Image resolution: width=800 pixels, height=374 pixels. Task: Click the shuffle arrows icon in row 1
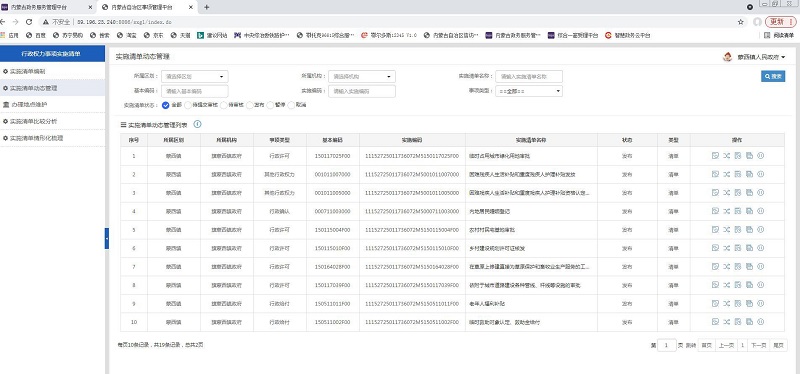click(x=727, y=156)
